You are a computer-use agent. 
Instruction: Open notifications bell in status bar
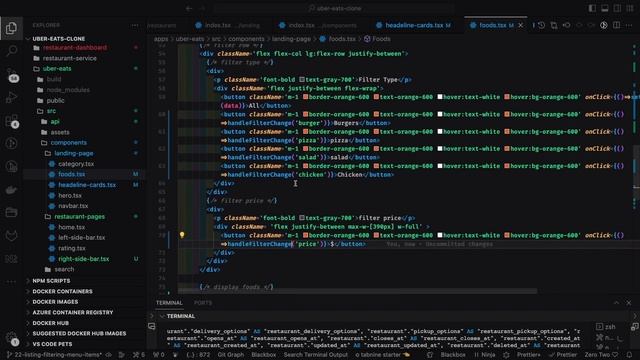click(629, 355)
